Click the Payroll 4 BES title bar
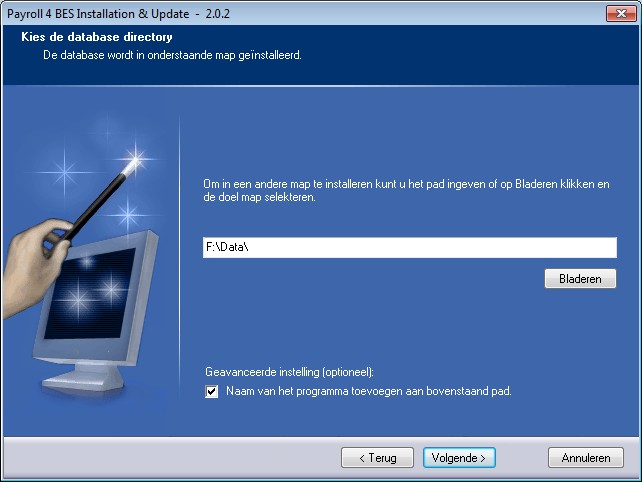Viewport: 642px width, 482px height. pyautogui.click(x=300, y=12)
